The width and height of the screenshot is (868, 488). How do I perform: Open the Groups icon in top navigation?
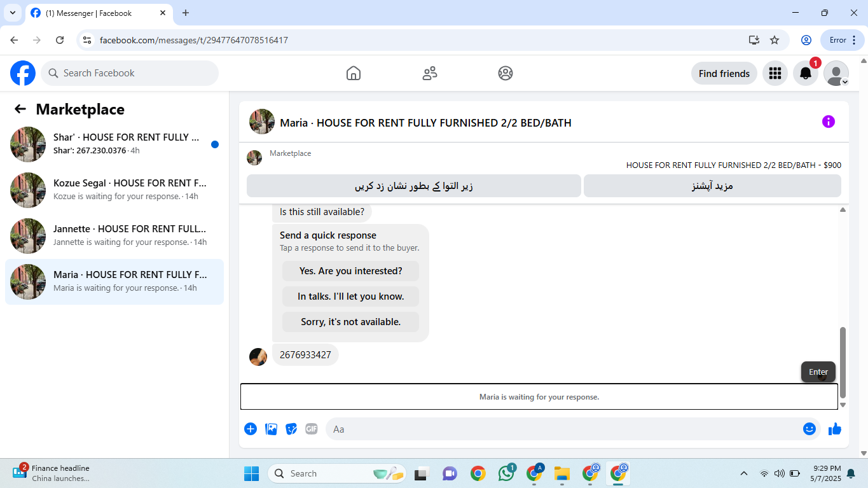pyautogui.click(x=506, y=73)
